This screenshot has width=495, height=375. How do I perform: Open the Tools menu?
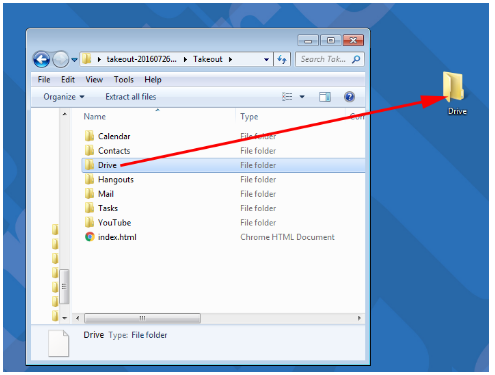(x=124, y=80)
